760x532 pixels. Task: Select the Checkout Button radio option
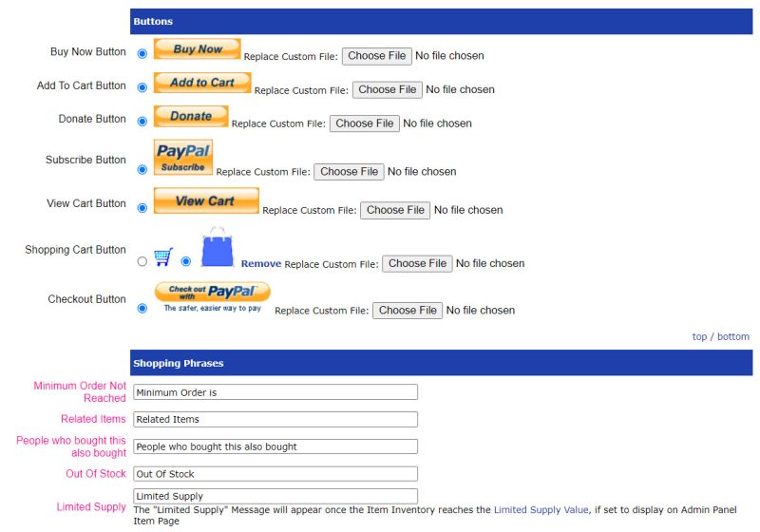pyautogui.click(x=142, y=308)
